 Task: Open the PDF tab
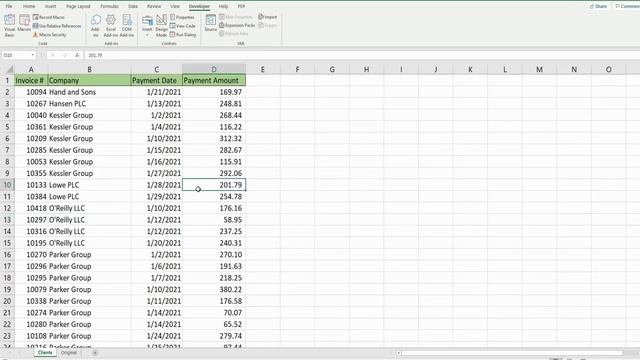click(242, 6)
